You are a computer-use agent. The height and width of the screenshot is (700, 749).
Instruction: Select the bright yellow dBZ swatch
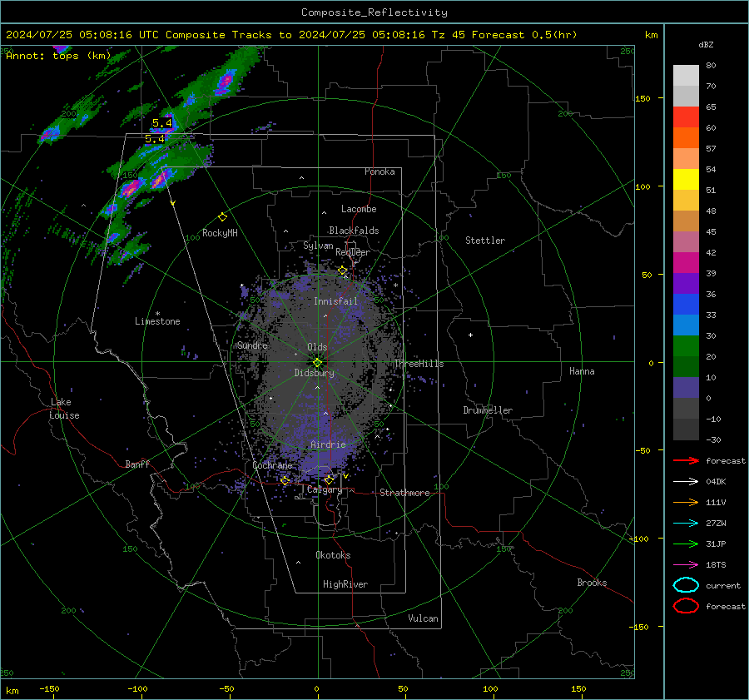pos(686,180)
